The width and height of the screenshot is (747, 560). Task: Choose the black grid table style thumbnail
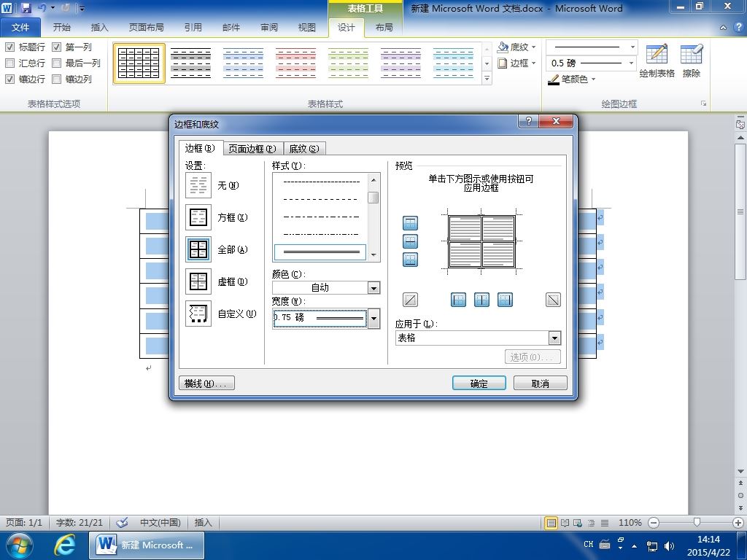[x=139, y=63]
